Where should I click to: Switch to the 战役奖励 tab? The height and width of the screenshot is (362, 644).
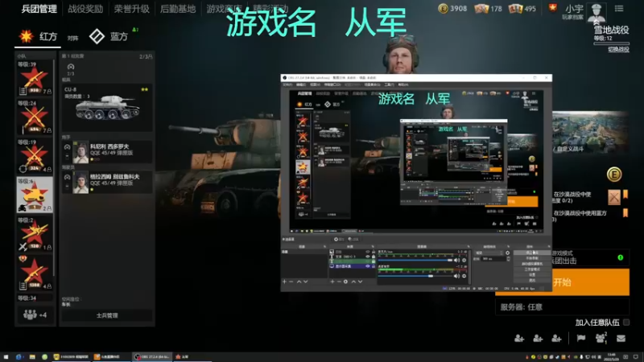(x=85, y=9)
